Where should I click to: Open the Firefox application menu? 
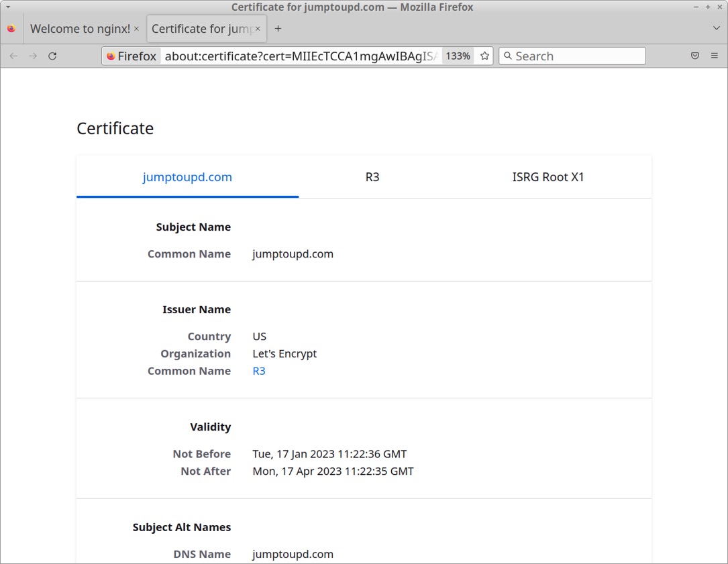point(715,56)
